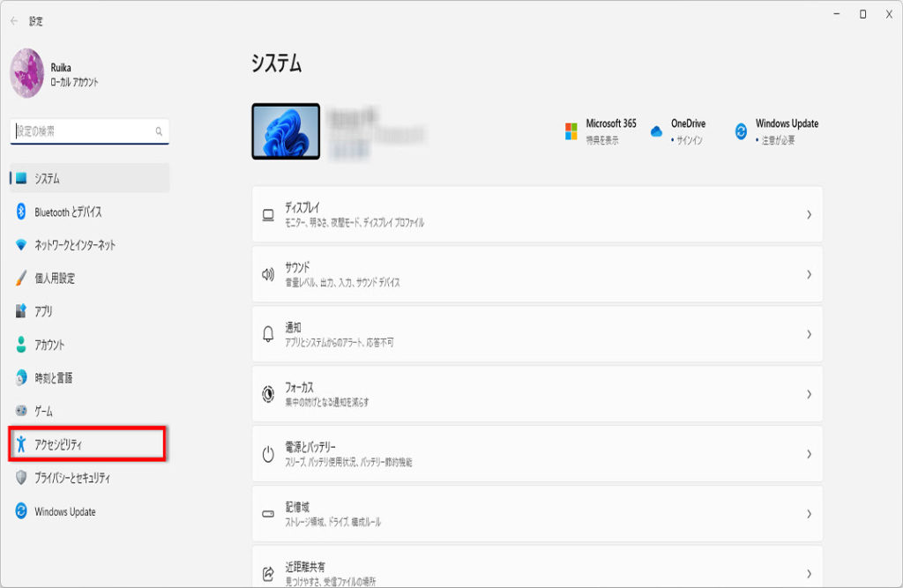Click the 時刻と言語 globe clock icon
Image resolution: width=903 pixels, height=588 pixels.
pos(22,378)
